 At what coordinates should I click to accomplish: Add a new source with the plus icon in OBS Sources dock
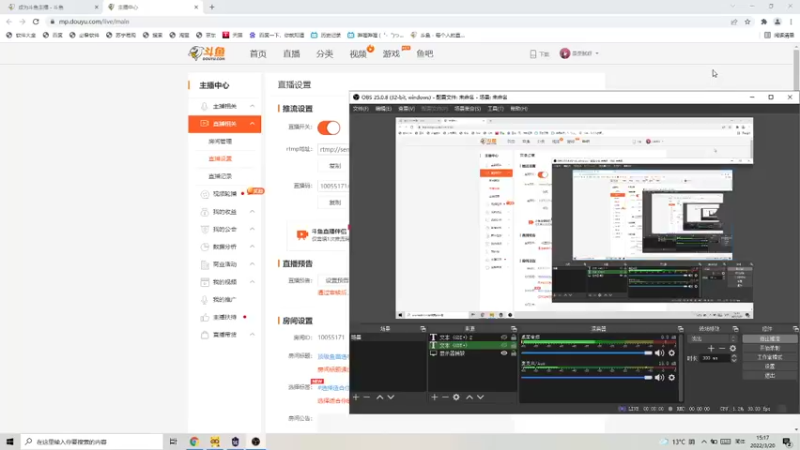pos(434,397)
